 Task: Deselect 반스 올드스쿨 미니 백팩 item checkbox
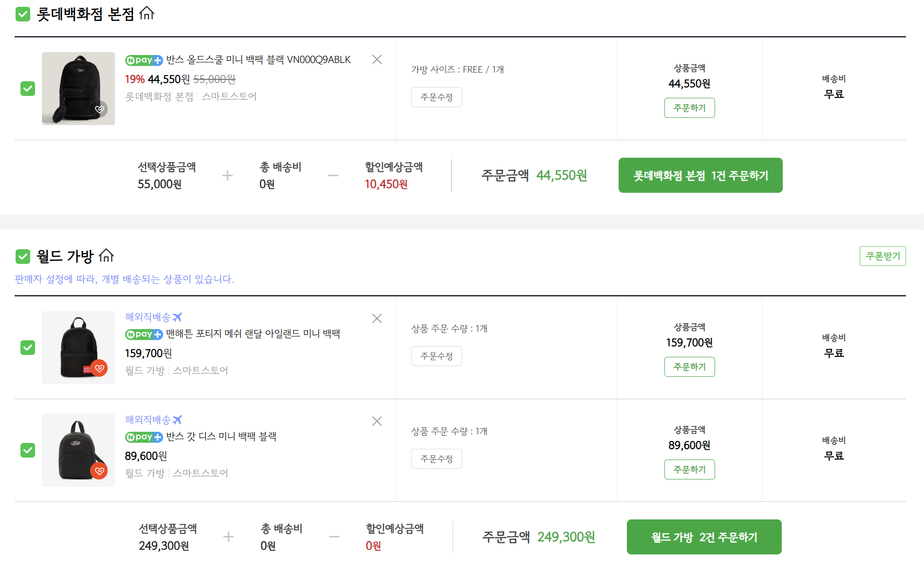pyautogui.click(x=28, y=89)
